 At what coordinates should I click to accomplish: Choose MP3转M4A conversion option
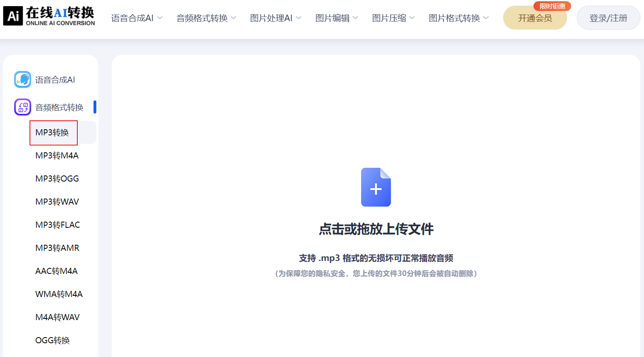(57, 156)
